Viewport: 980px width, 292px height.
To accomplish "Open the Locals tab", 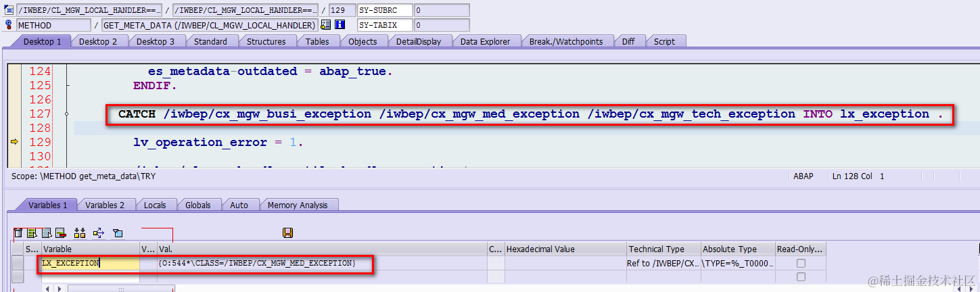I will (155, 205).
